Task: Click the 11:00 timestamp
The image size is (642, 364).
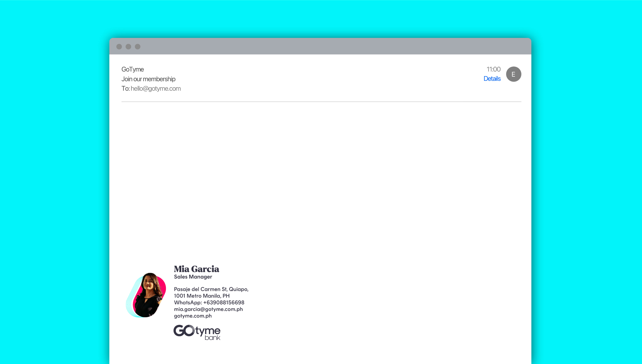Action: click(493, 69)
